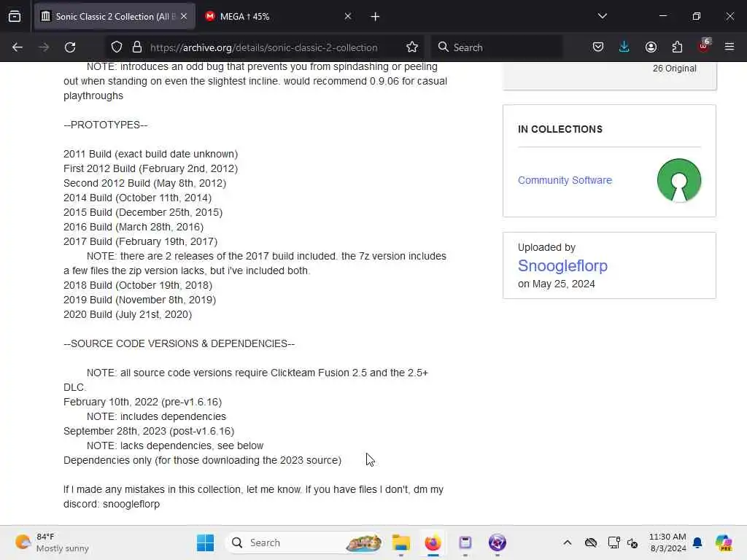Click "2020 Build (July 21st, 2020)" line
Image resolution: width=747 pixels, height=560 pixels.
(x=128, y=315)
